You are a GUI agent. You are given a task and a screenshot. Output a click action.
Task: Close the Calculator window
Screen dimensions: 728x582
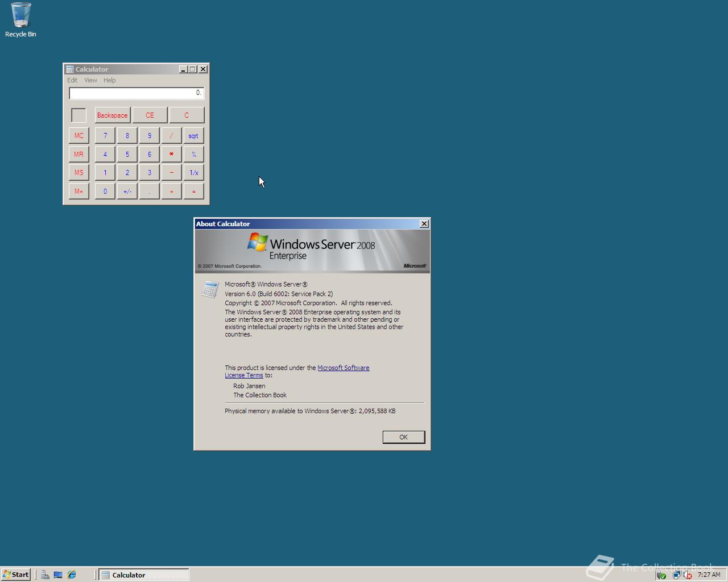click(x=203, y=69)
